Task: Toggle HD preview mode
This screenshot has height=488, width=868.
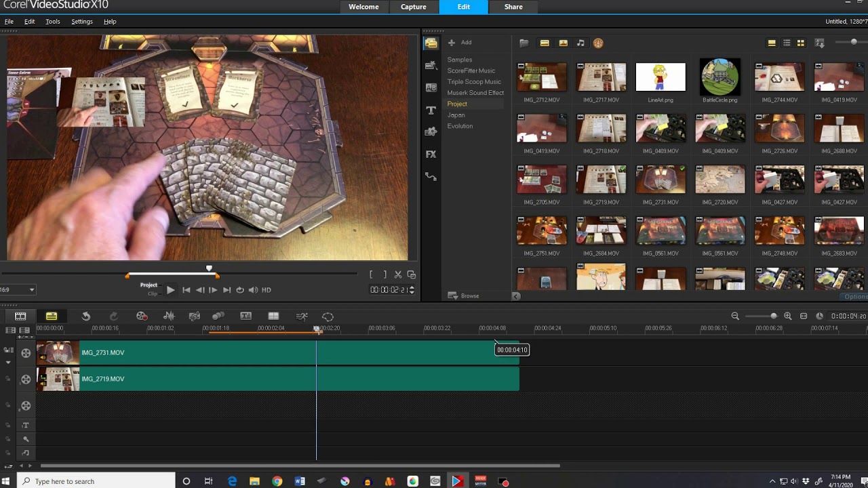Action: point(267,290)
